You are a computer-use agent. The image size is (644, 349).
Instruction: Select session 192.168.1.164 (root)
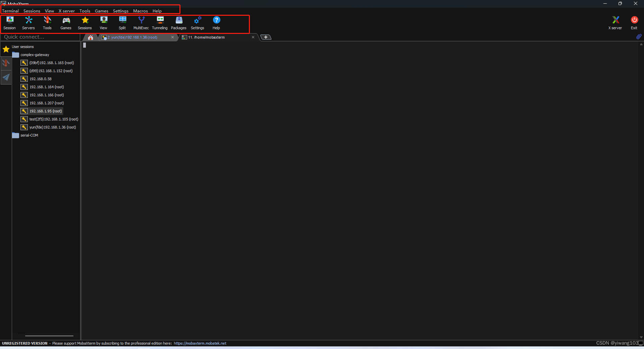point(46,87)
